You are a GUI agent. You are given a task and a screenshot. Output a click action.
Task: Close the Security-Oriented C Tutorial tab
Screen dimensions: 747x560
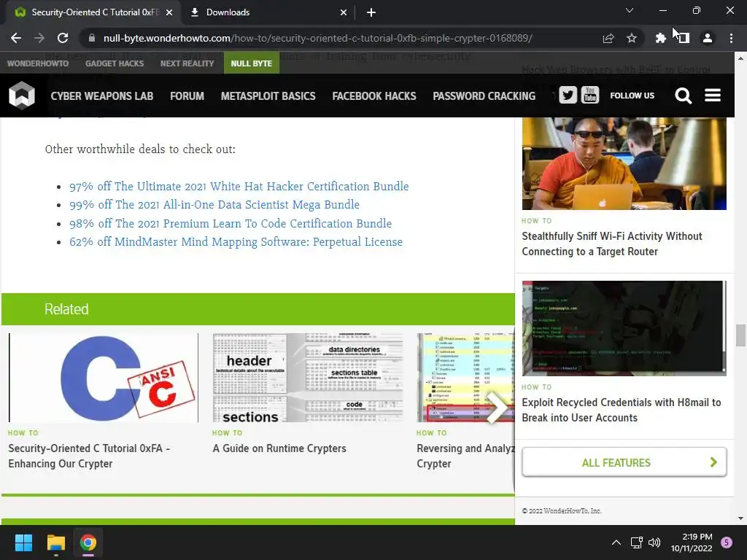click(x=169, y=12)
